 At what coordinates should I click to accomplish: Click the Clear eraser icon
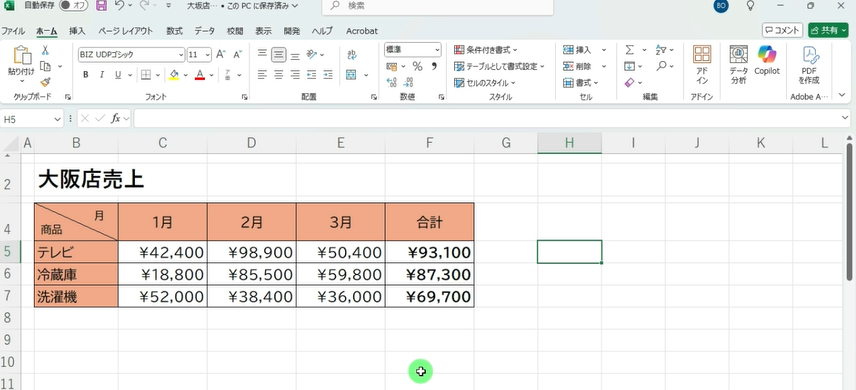coord(629,83)
